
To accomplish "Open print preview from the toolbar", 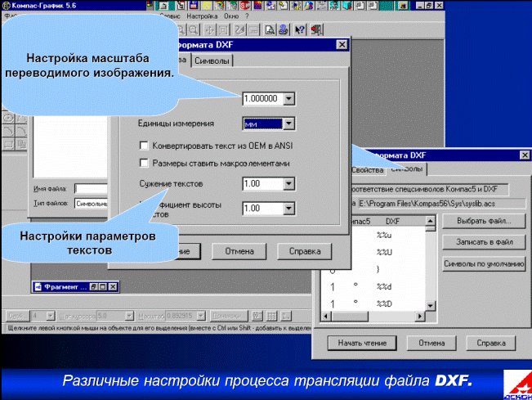I will (270, 30).
